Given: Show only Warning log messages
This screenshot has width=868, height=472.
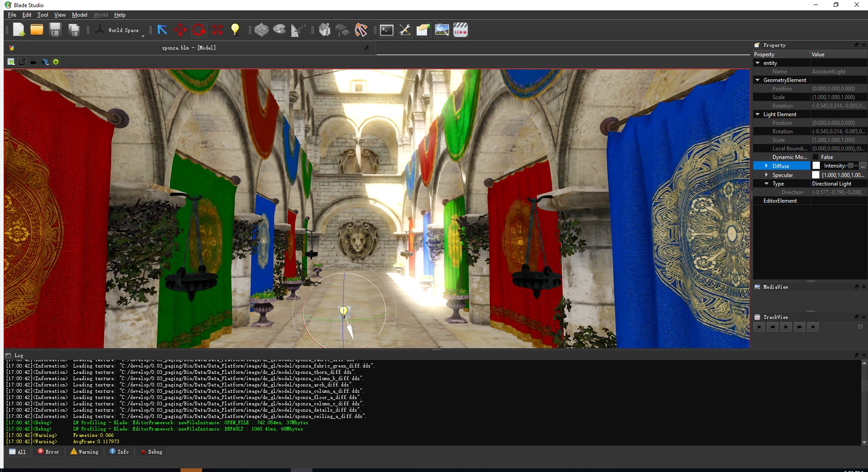Looking at the screenshot, I should point(84,452).
